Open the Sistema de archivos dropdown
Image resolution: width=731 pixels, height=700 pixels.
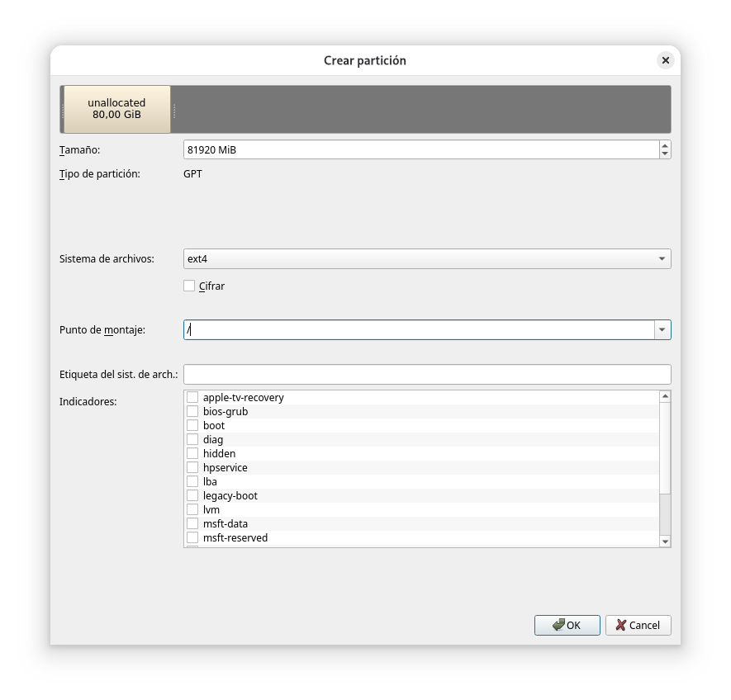coord(427,258)
